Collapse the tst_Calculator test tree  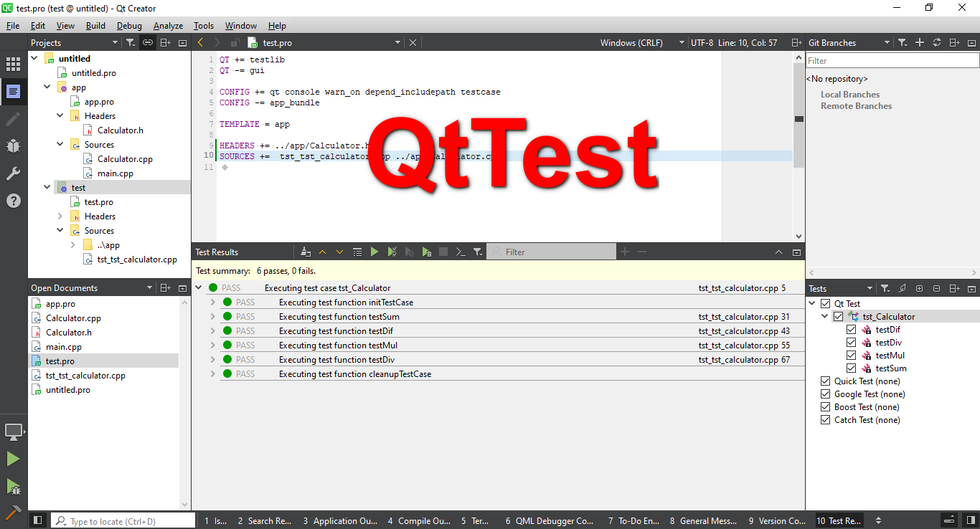pyautogui.click(x=824, y=316)
